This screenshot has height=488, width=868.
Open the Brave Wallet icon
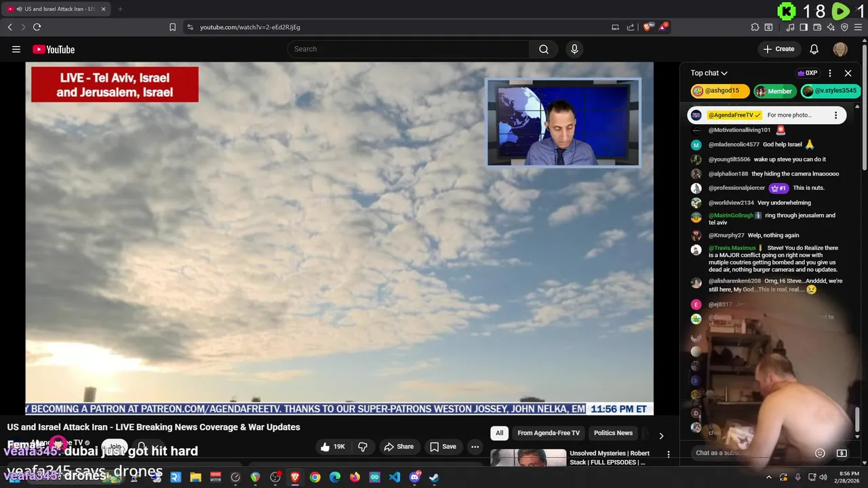(x=817, y=27)
